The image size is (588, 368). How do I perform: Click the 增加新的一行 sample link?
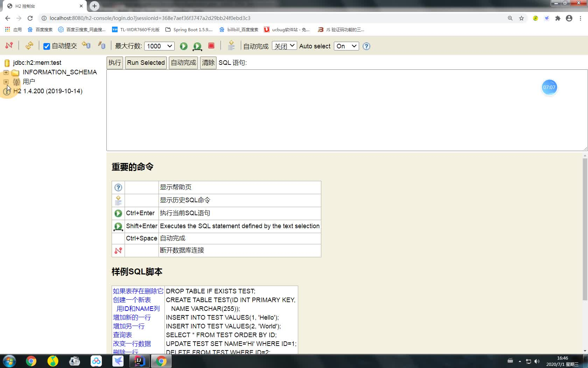(x=132, y=318)
